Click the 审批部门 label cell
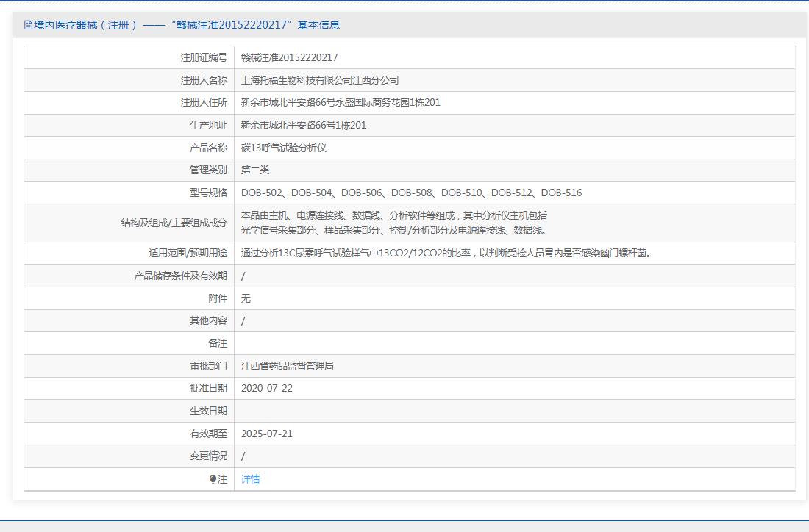Image resolution: width=809 pixels, height=532 pixels. coord(129,366)
